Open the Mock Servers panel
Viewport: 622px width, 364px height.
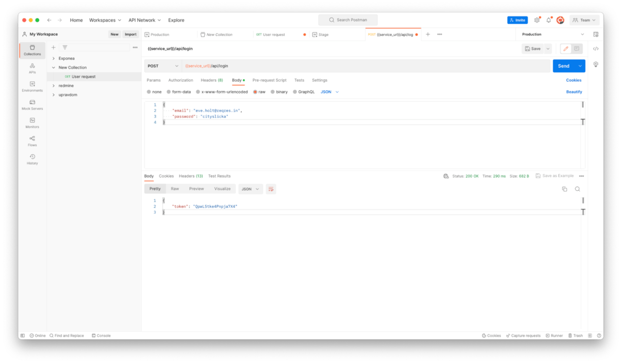point(32,104)
